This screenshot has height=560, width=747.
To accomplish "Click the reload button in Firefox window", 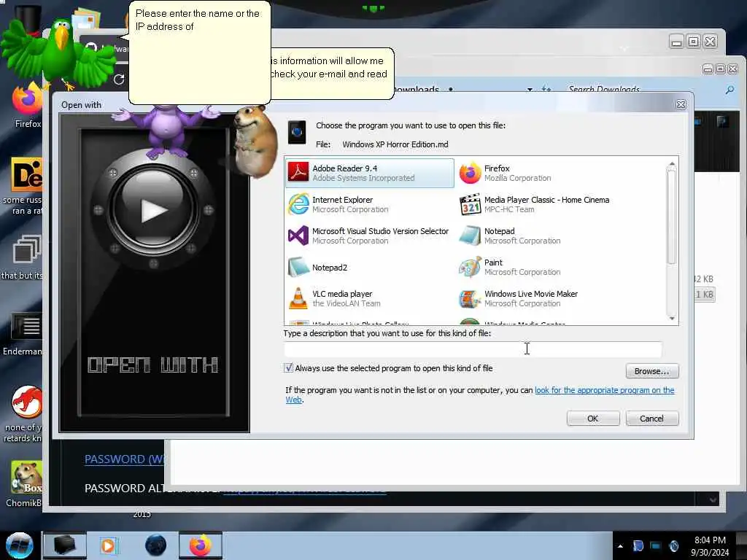I will point(119,79).
